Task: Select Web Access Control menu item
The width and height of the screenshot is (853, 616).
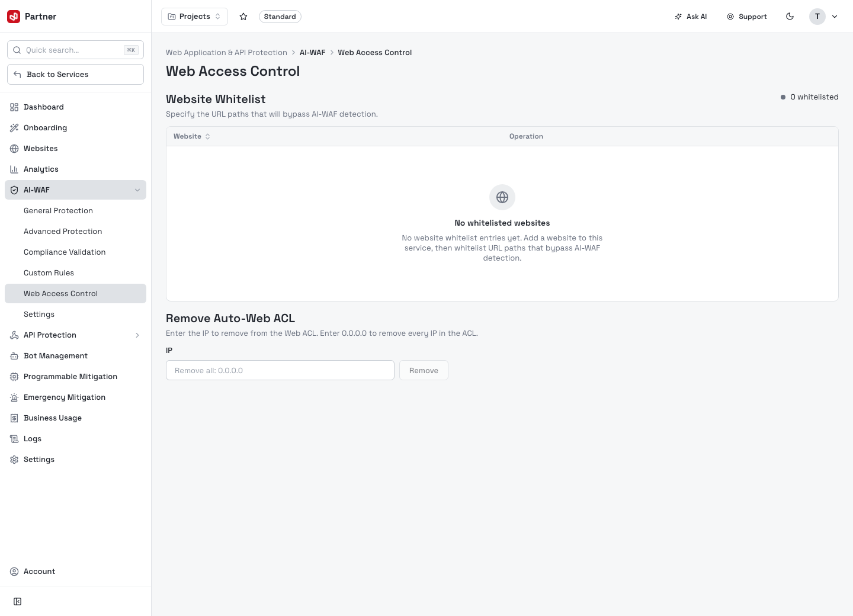Action: click(75, 294)
